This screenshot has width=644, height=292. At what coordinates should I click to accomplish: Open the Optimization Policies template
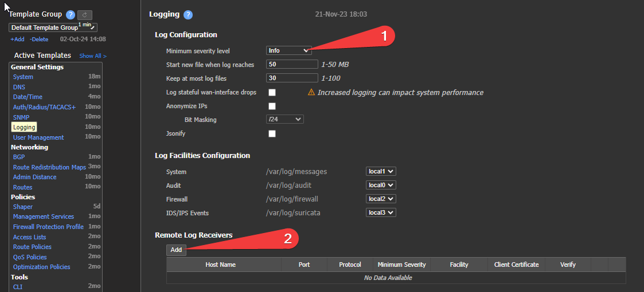click(x=41, y=267)
